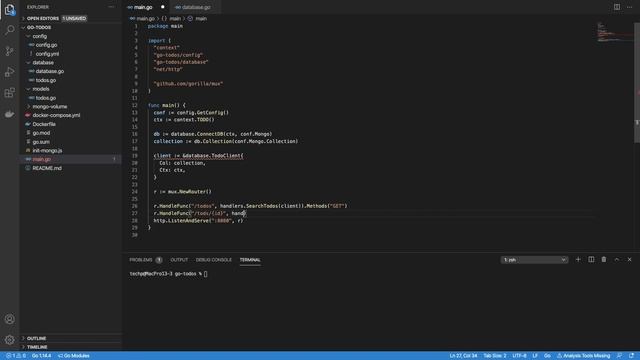
Task: Open the Explorer view in activity bar
Action: [10, 9]
